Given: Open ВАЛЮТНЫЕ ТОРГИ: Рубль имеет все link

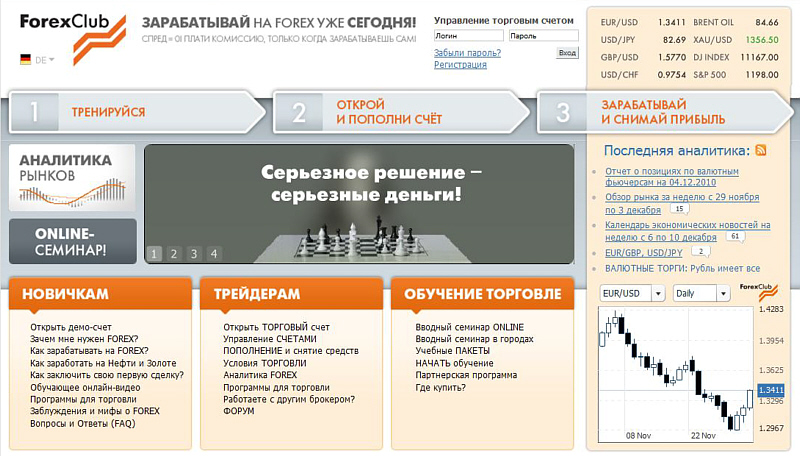Looking at the screenshot, I should (682, 268).
